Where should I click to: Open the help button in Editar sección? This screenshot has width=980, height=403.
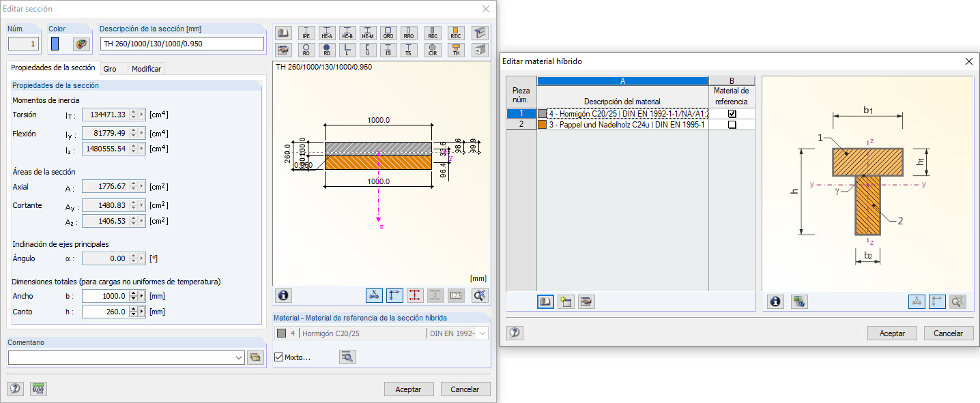[x=16, y=389]
